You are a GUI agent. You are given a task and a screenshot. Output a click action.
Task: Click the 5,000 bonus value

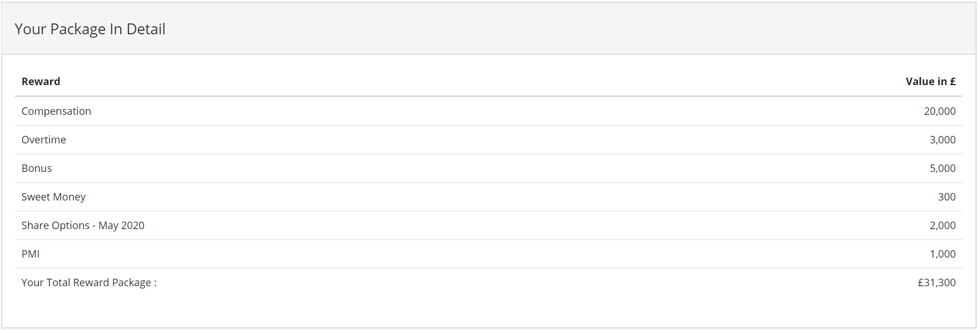coord(942,168)
